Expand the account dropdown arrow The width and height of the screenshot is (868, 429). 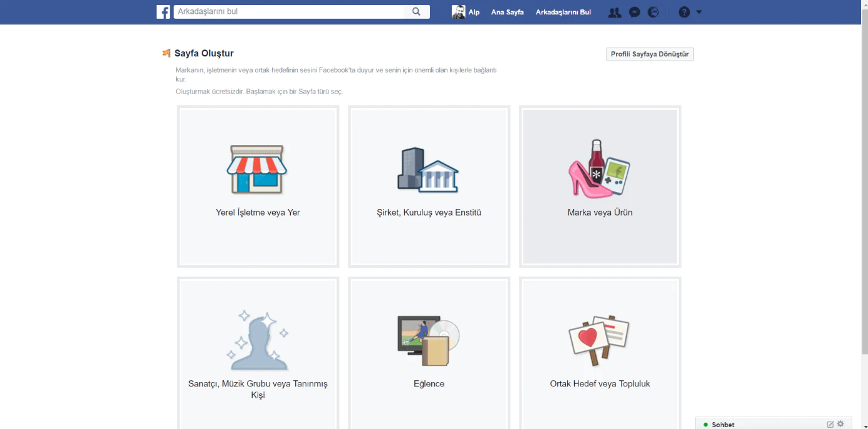coord(699,12)
